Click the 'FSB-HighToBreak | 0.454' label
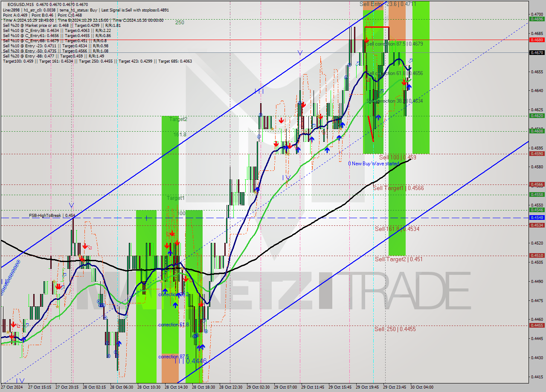This screenshot has height=392, width=546. click(x=52, y=216)
